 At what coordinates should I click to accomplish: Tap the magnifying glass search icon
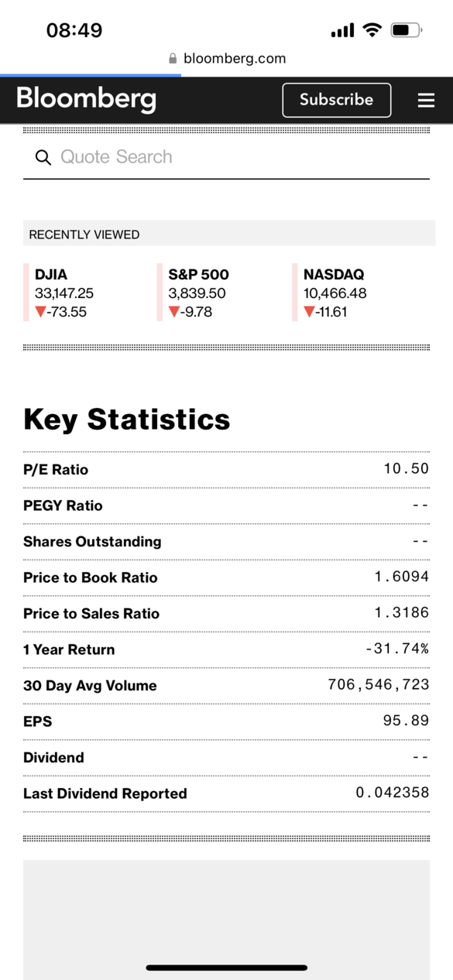pyautogui.click(x=43, y=157)
